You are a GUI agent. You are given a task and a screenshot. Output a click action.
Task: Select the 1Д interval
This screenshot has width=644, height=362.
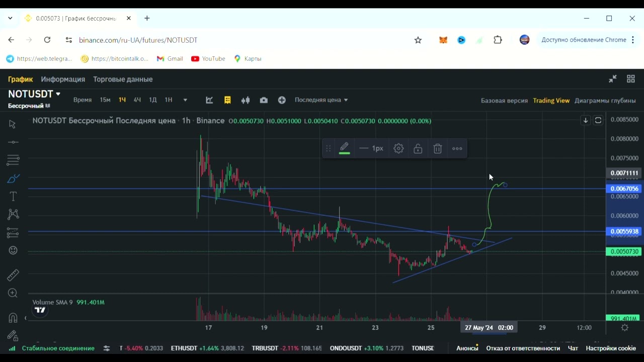coord(152,100)
